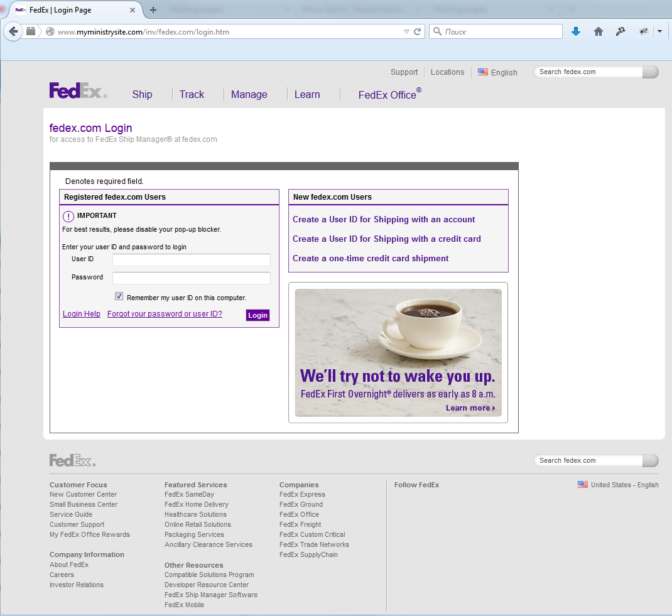Uncheck Remember my user ID checkbox
Image resolution: width=672 pixels, height=616 pixels.
(x=119, y=296)
